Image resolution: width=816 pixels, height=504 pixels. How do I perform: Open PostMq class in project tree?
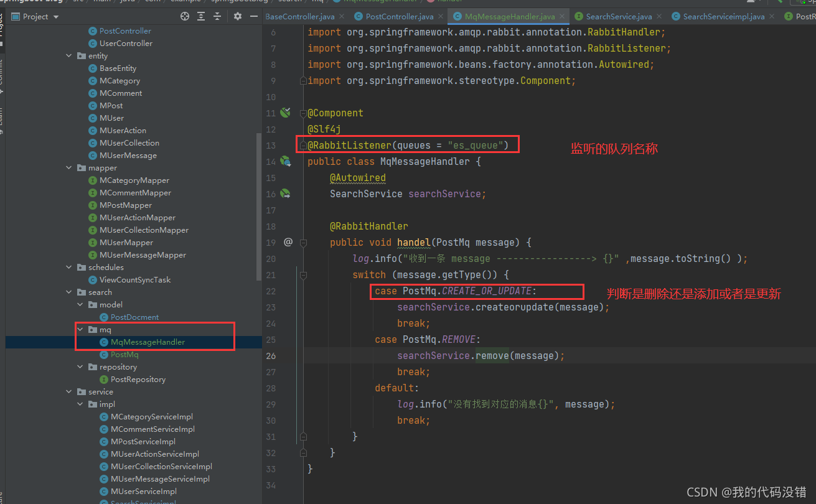(x=124, y=355)
